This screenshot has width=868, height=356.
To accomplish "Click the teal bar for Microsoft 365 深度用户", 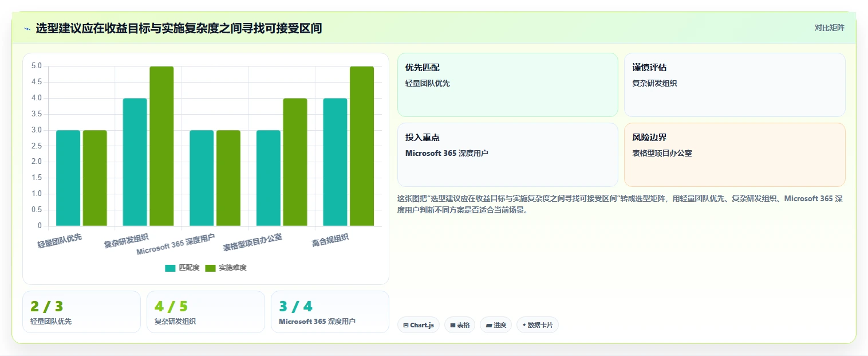I will tap(202, 178).
